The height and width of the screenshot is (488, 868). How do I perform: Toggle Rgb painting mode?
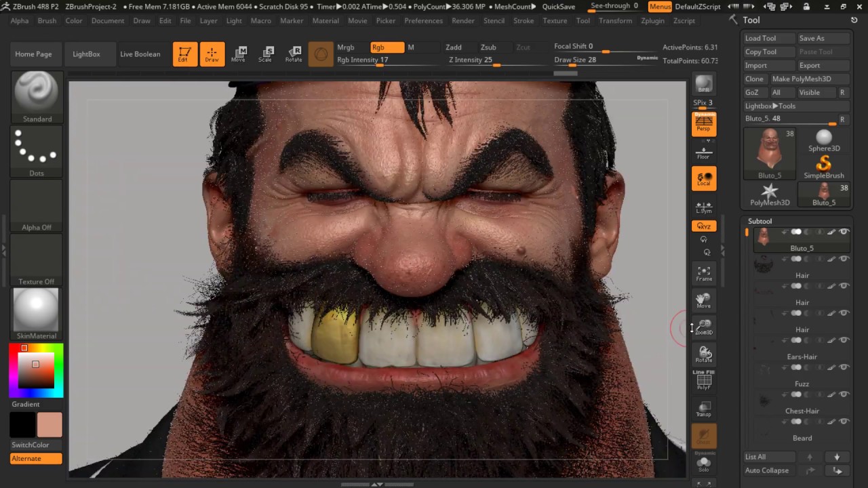(387, 47)
